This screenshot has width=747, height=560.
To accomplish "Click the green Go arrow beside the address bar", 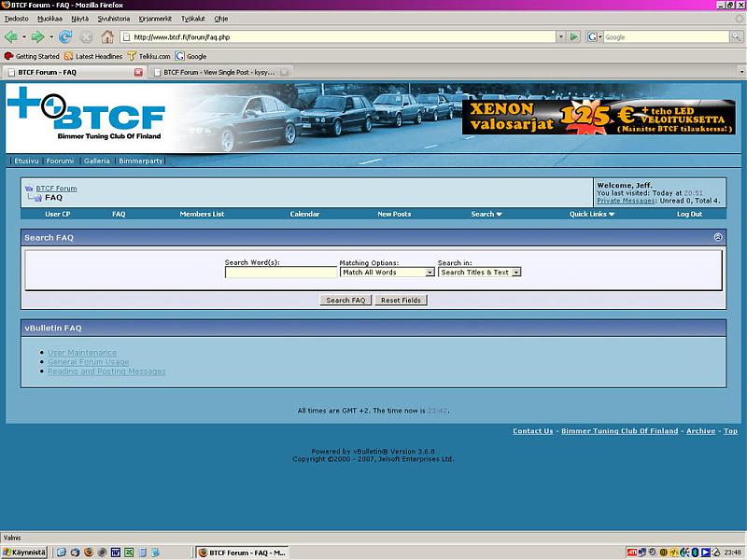I will [573, 37].
